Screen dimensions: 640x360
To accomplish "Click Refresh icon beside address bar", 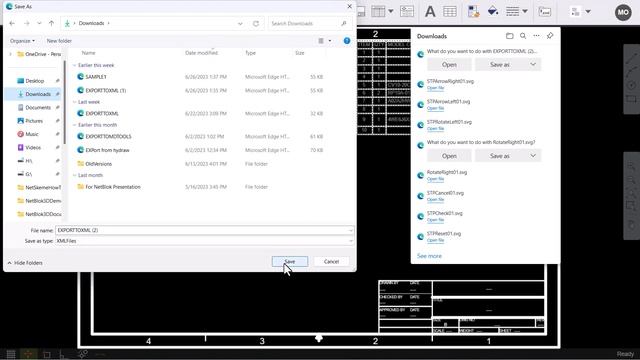I will (x=256, y=23).
